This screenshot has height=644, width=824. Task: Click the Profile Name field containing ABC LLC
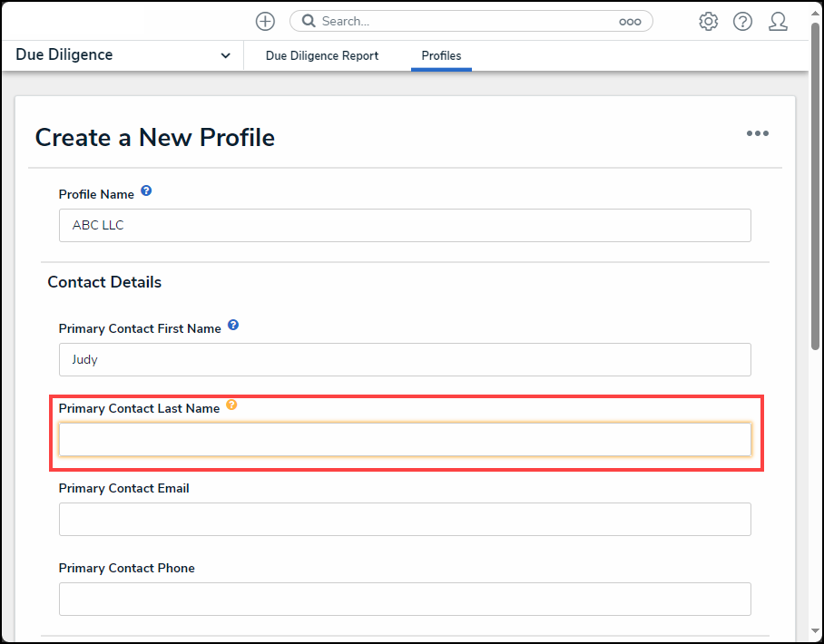[x=405, y=225]
